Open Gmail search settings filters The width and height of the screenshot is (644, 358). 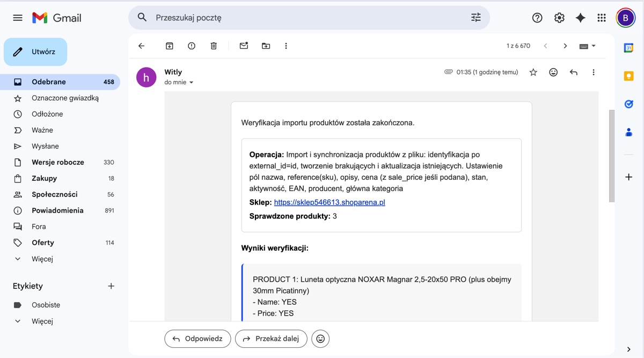tap(475, 17)
